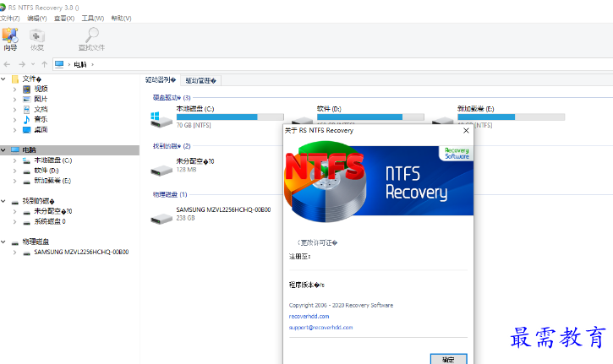This screenshot has height=364, width=613.
Task: Click Recovery Software badge in banner
Action: pos(457,153)
